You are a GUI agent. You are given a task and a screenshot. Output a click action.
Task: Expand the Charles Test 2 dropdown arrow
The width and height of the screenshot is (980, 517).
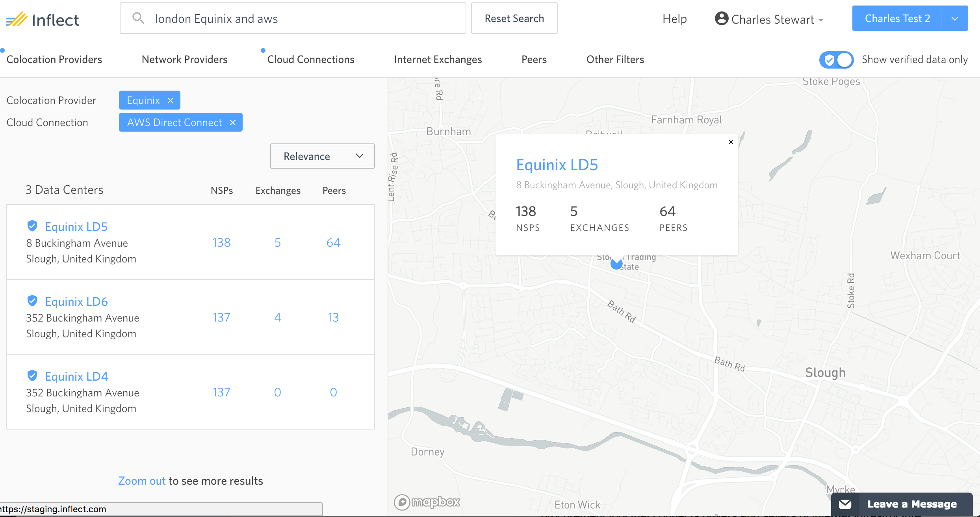click(x=955, y=19)
